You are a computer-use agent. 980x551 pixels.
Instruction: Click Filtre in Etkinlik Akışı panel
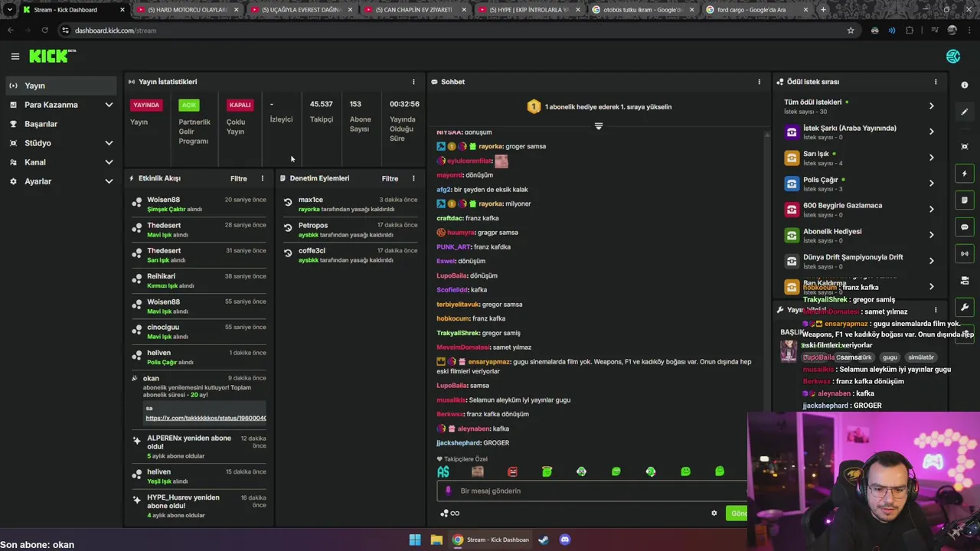[x=239, y=178]
